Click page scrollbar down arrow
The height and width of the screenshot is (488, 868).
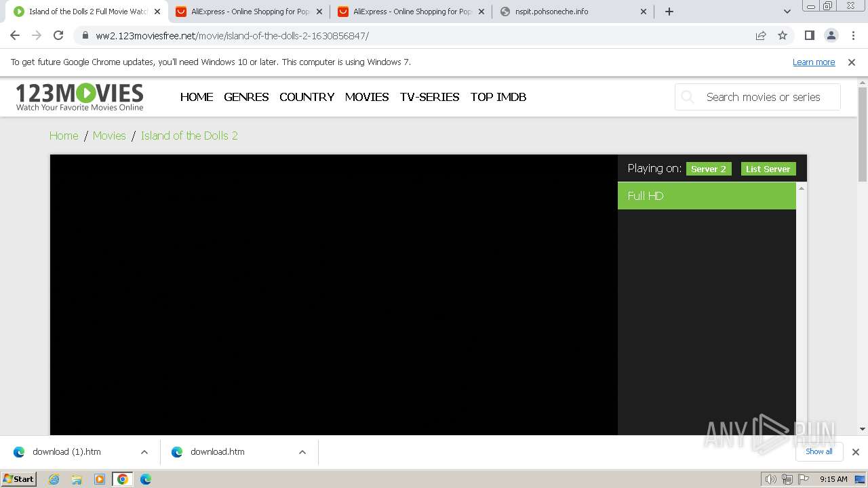point(863,428)
